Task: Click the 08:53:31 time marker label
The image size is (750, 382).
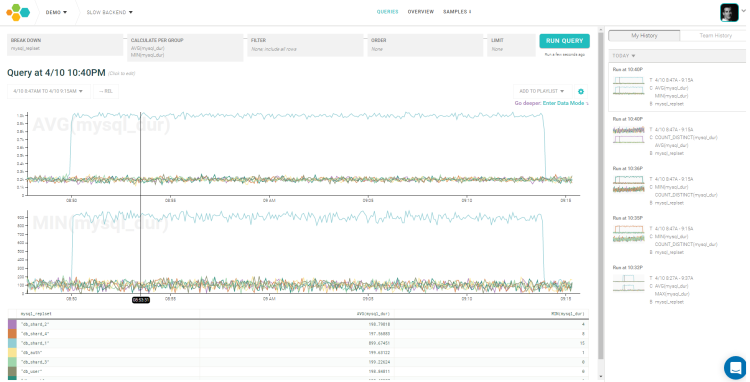Action: pos(141,300)
